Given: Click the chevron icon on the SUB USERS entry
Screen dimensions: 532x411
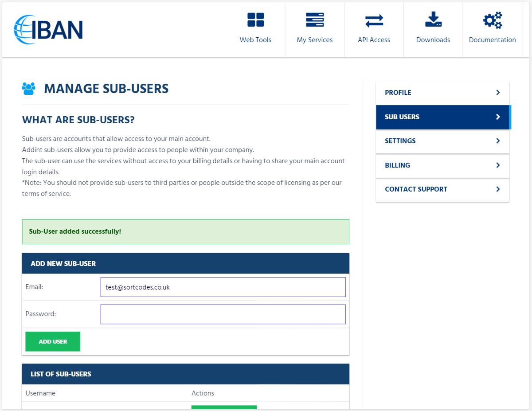Looking at the screenshot, I should [497, 117].
